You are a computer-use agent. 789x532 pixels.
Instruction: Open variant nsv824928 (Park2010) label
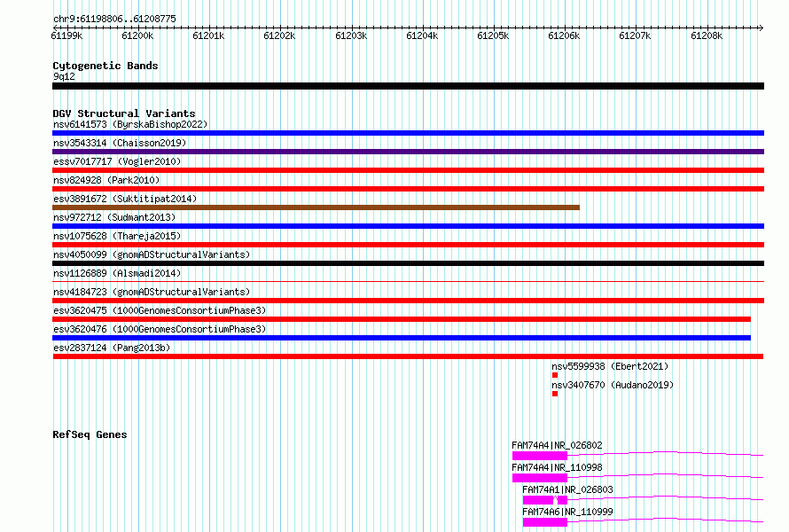106,180
